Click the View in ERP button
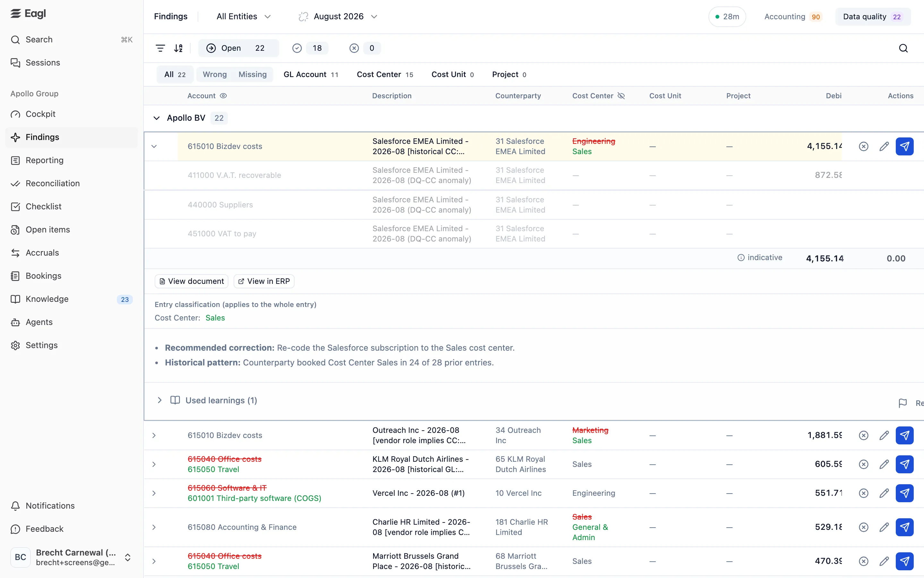The image size is (924, 578). pyautogui.click(x=264, y=281)
